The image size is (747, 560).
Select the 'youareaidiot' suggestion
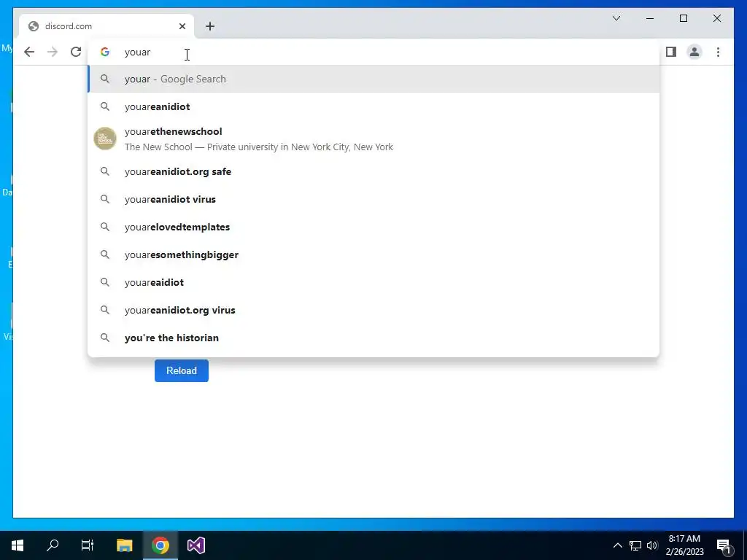(373, 282)
